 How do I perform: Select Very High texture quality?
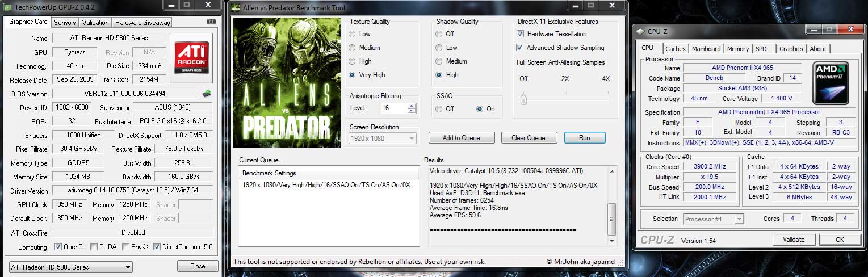[x=352, y=75]
